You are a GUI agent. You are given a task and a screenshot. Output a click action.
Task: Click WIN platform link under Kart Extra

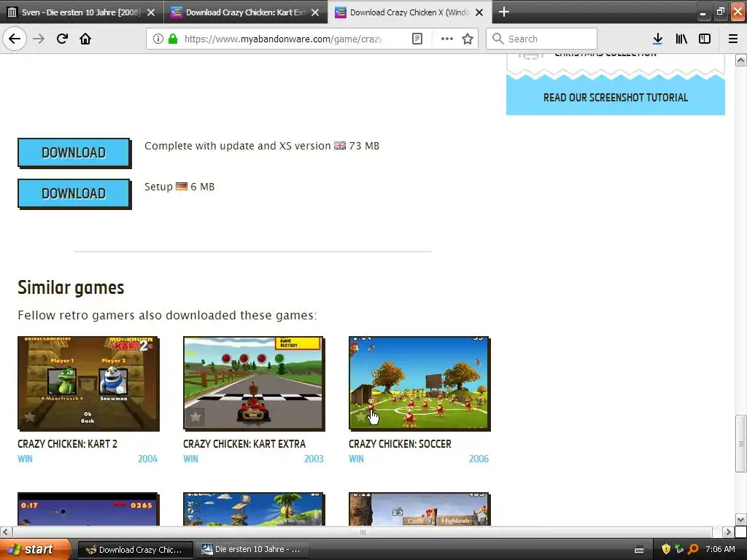point(190,459)
